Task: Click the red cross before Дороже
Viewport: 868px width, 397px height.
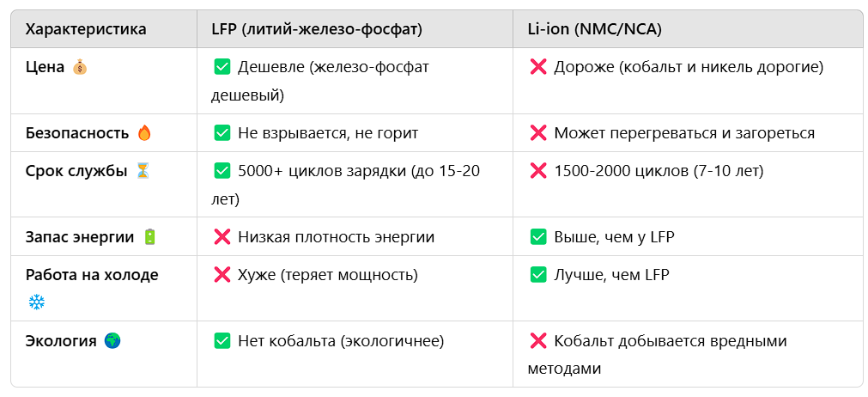Action: click(x=538, y=67)
